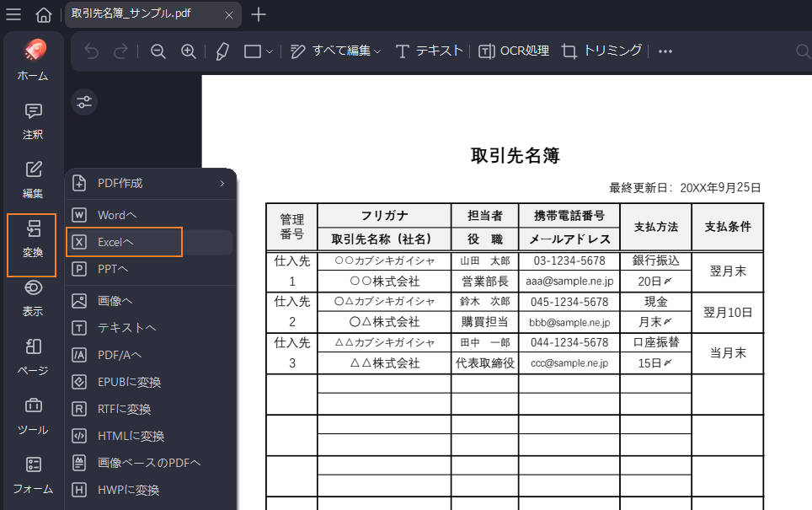Click the zoom-in magnifier icon
The height and width of the screenshot is (510, 812).
pos(189,51)
